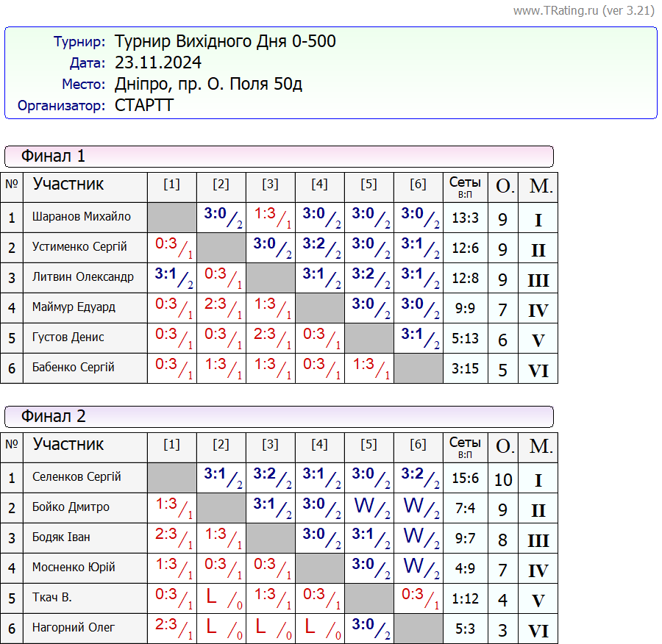Click the date 23.11.2024
This screenshot has height=644, width=662.
pyautogui.click(x=158, y=62)
